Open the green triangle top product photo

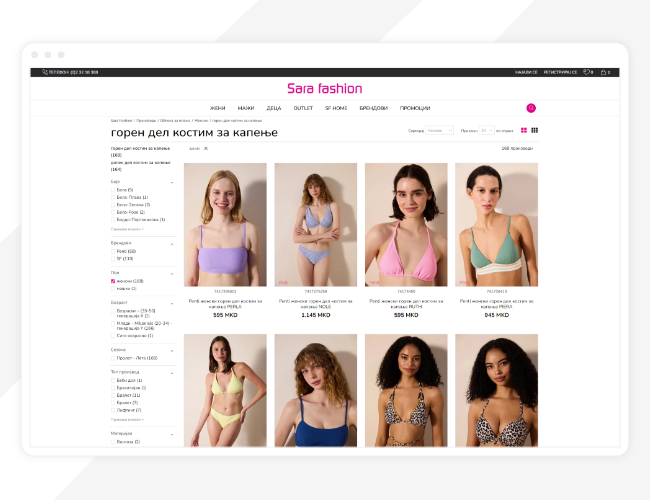click(x=496, y=224)
